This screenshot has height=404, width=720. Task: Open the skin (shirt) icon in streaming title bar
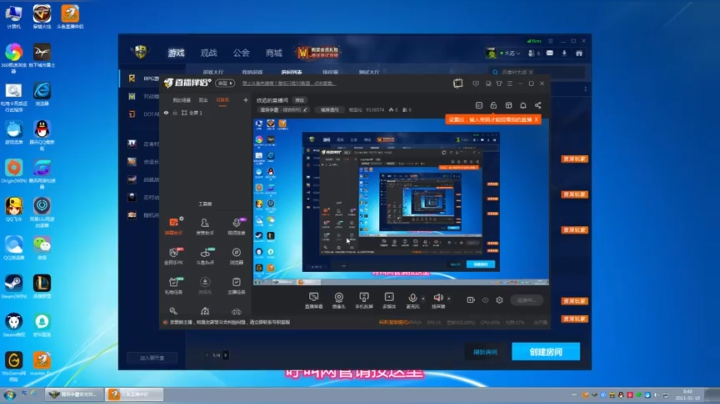499,84
